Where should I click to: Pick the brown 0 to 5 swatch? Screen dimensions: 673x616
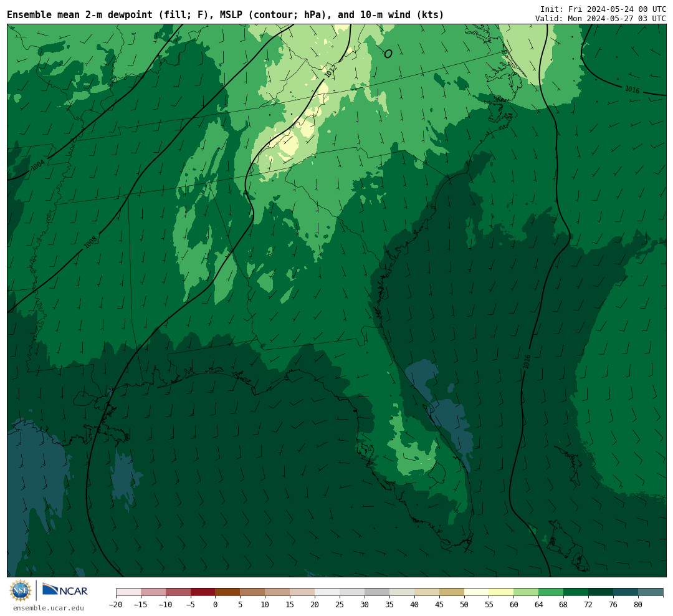(x=228, y=592)
